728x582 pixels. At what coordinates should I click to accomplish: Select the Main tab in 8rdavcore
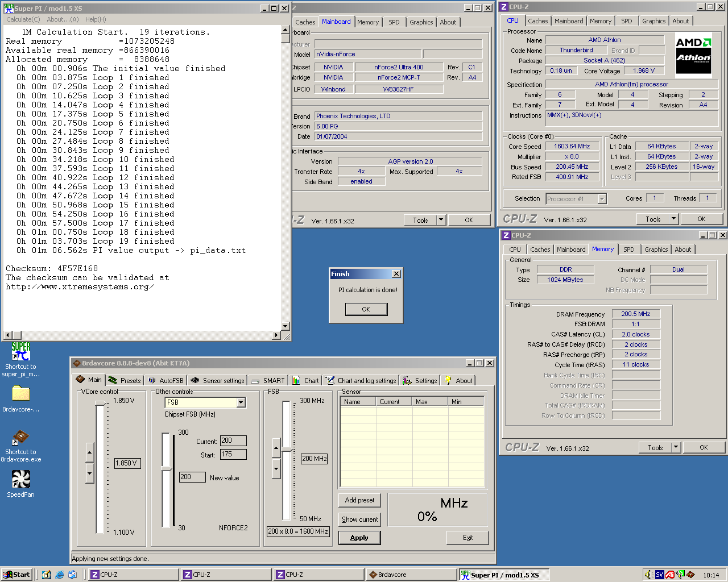pyautogui.click(x=89, y=380)
